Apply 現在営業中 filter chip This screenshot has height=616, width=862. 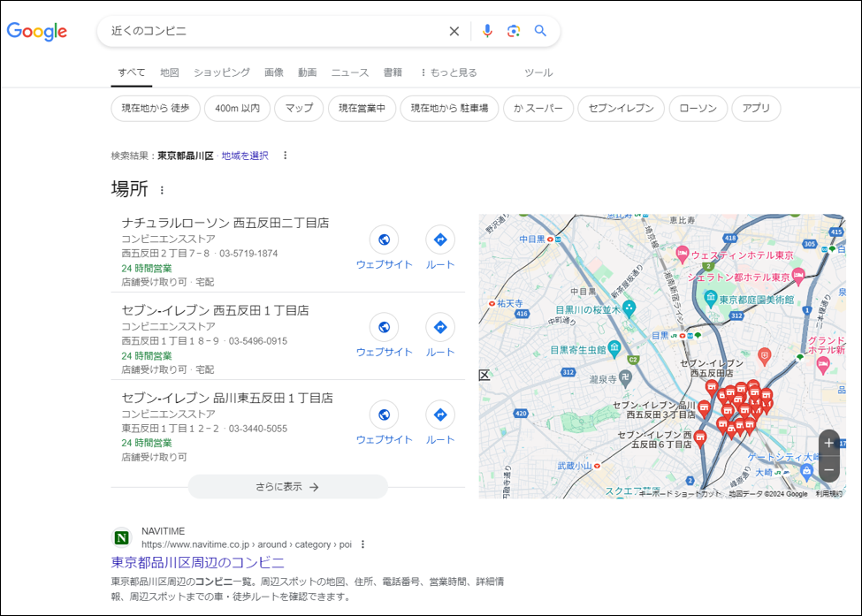(362, 108)
